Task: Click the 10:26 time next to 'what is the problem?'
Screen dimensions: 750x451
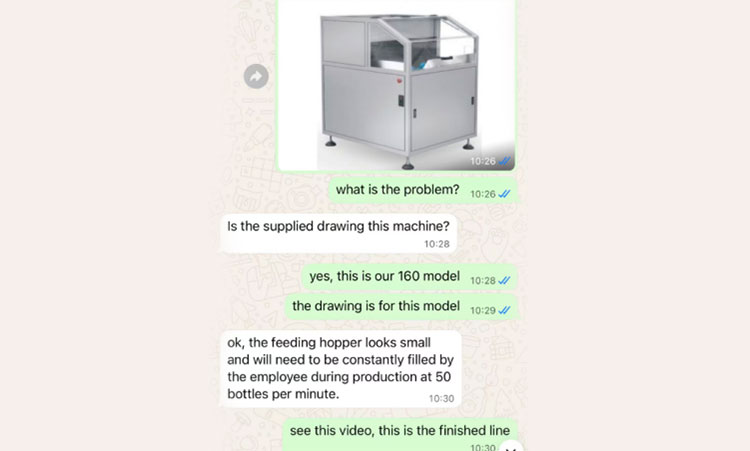Action: click(x=483, y=194)
